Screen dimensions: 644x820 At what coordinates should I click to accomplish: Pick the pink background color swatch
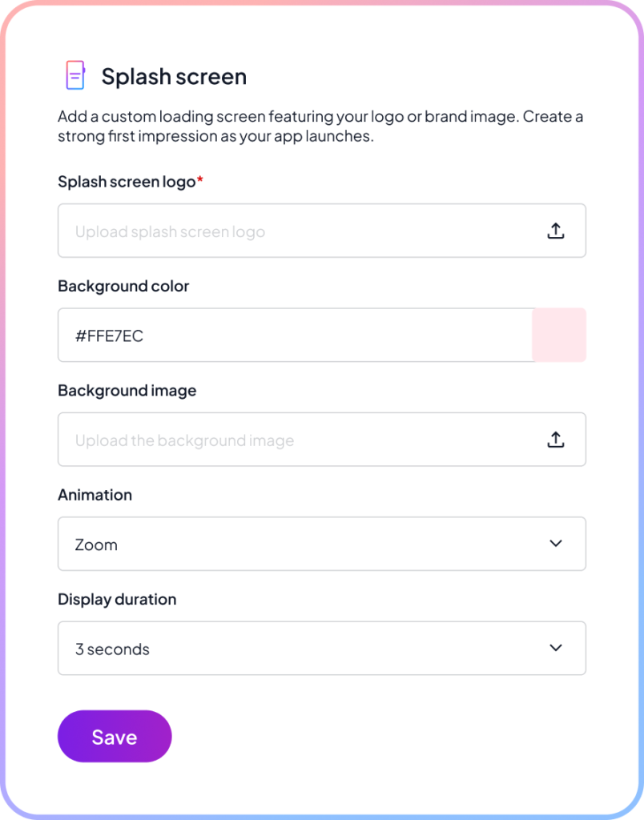(x=559, y=335)
